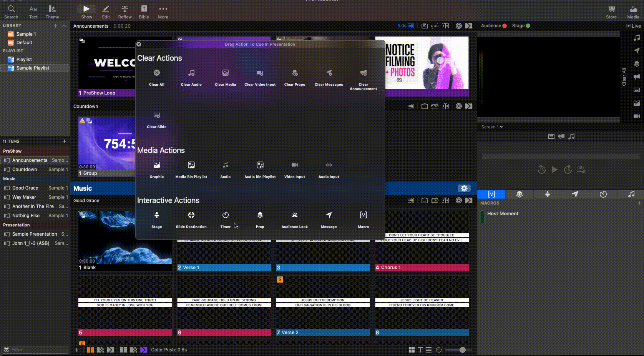Select the Verse 2 slide thumbnail
This screenshot has width=644, height=356.
pyautogui.click(x=323, y=306)
